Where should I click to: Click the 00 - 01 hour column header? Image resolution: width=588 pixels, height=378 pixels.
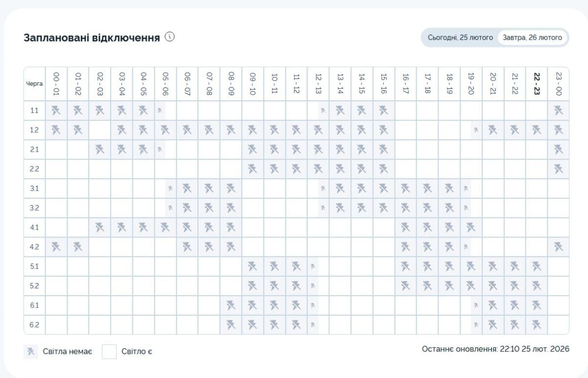[x=56, y=84]
